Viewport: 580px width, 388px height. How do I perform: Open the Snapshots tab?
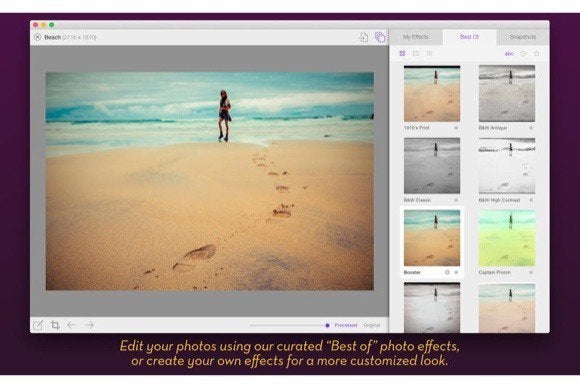(x=523, y=37)
